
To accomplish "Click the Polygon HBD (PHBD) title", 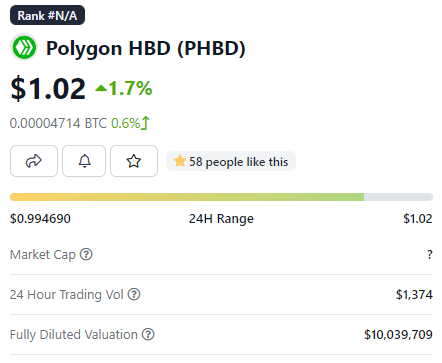I will click(146, 48).
